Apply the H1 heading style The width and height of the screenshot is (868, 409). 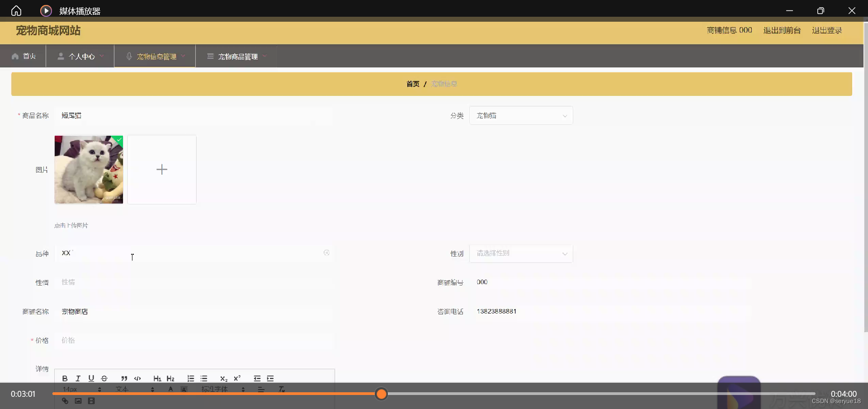point(157,378)
